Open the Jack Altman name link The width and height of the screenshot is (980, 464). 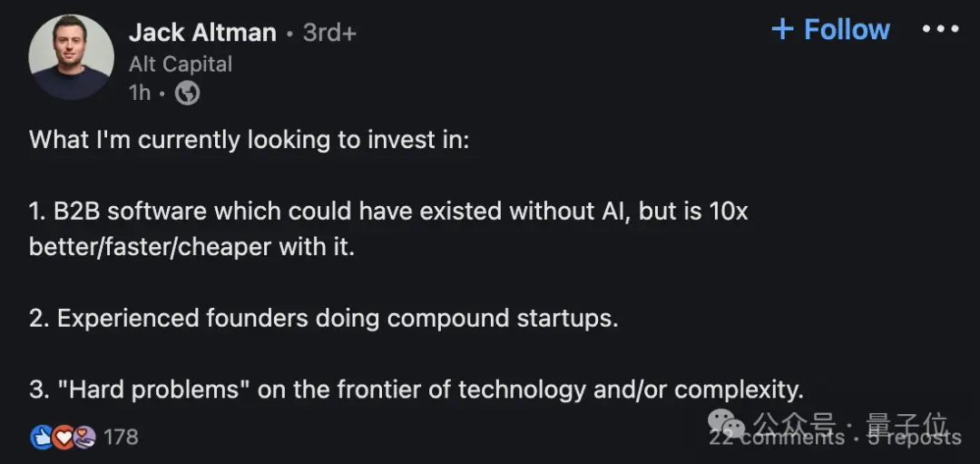coord(202,33)
